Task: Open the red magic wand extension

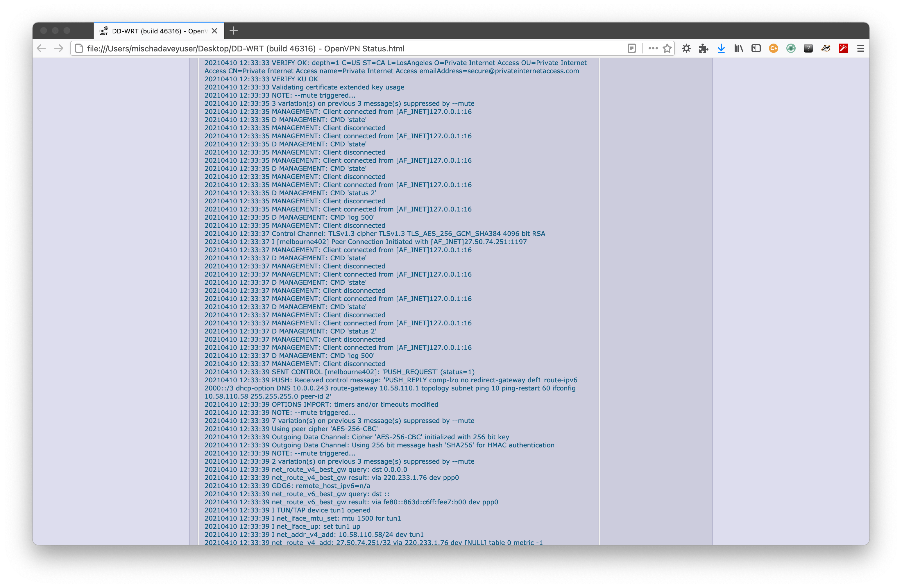Action: (x=843, y=49)
